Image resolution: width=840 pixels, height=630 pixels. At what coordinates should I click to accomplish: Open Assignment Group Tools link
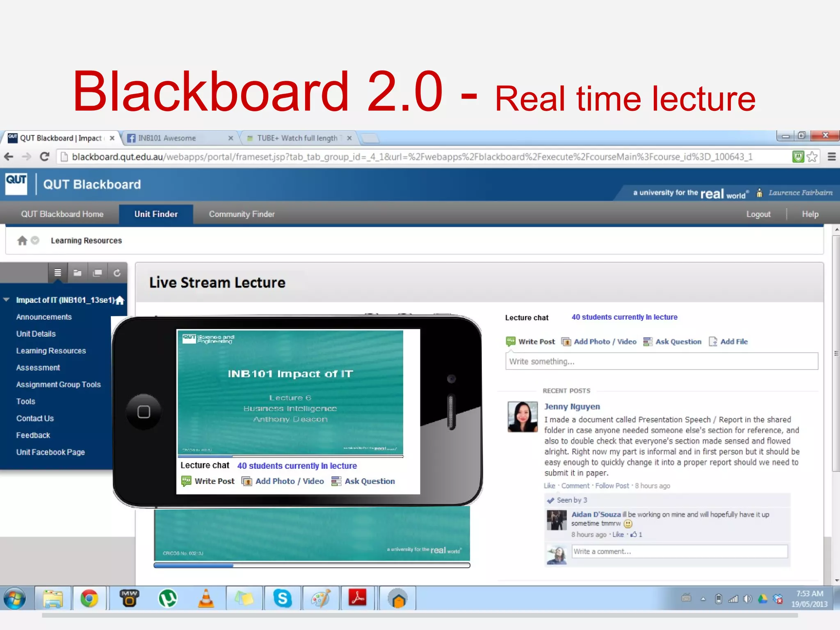58,384
